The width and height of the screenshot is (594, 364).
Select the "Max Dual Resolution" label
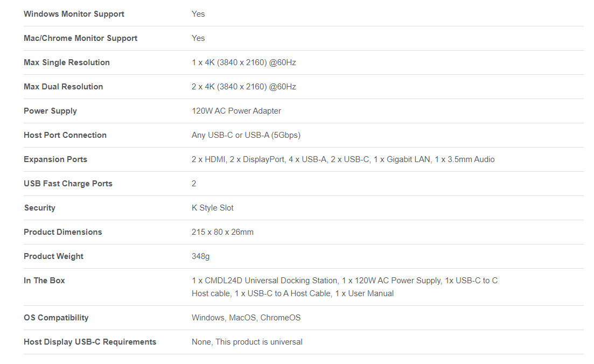pyautogui.click(x=63, y=87)
